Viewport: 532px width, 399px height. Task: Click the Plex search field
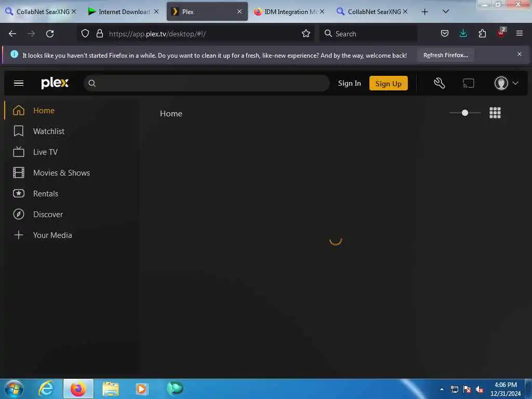207,83
